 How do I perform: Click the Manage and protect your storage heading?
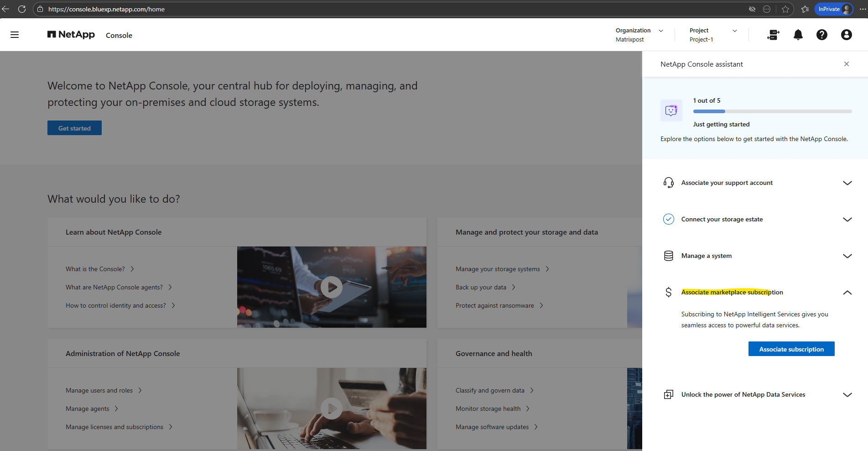tap(527, 232)
